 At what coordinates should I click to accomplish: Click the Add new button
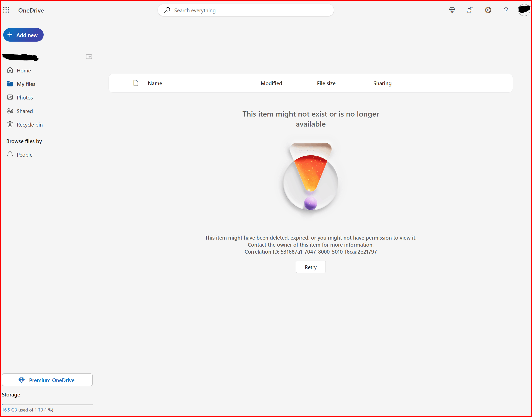pos(23,35)
